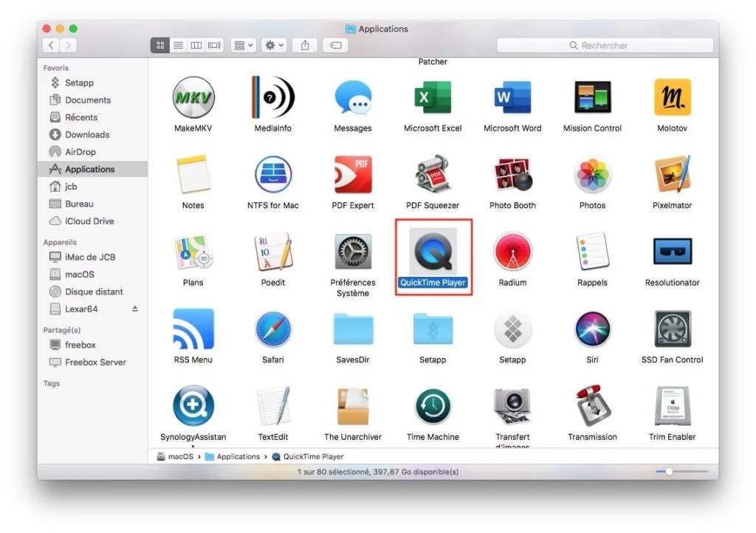Select the SynologyAssistant icon
Image resolution: width=756 pixels, height=533 pixels.
pyautogui.click(x=193, y=406)
